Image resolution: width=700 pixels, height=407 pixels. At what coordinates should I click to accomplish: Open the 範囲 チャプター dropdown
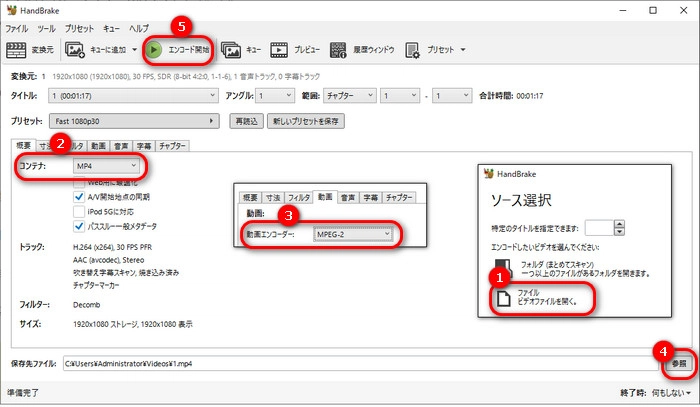350,96
